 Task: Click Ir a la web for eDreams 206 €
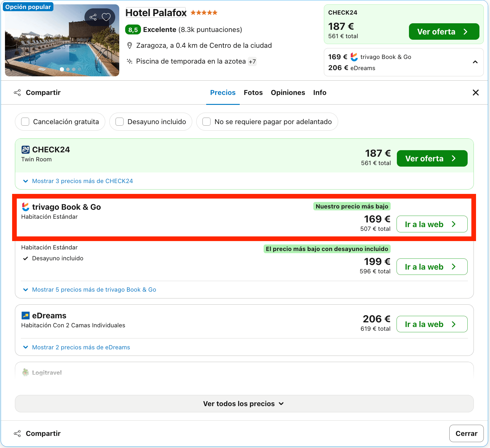432,324
